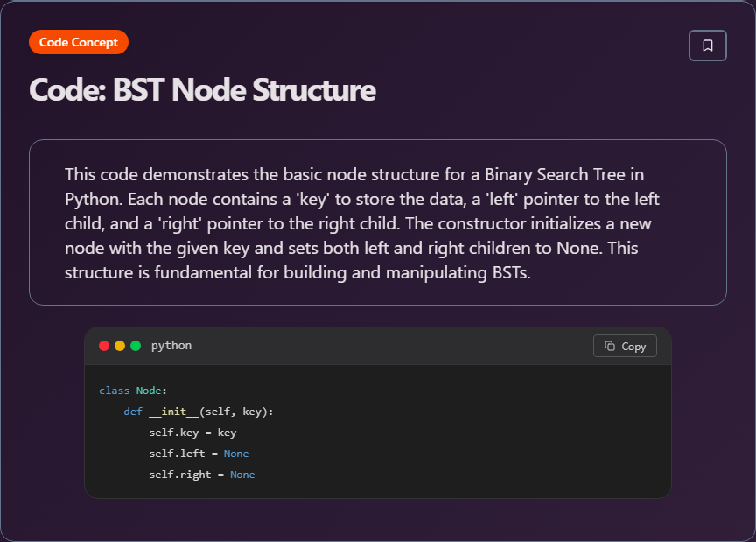Click the Code Concept badge
The width and height of the screenshot is (756, 542).
click(x=79, y=42)
